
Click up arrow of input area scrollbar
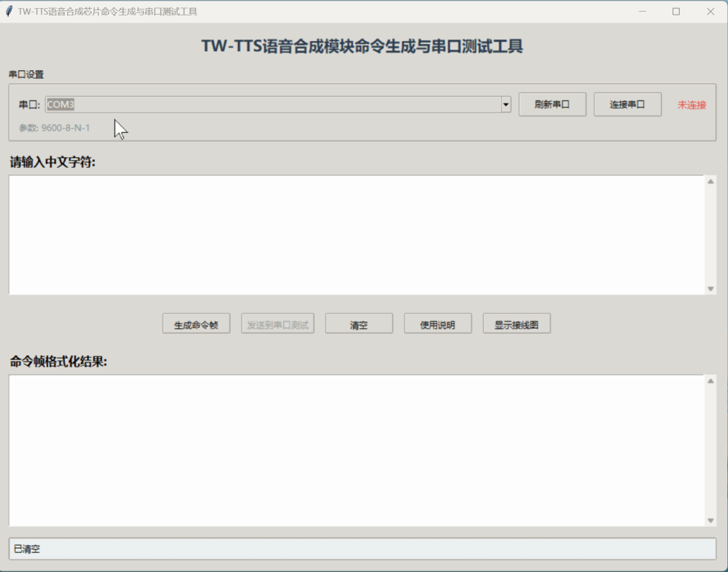pos(710,182)
